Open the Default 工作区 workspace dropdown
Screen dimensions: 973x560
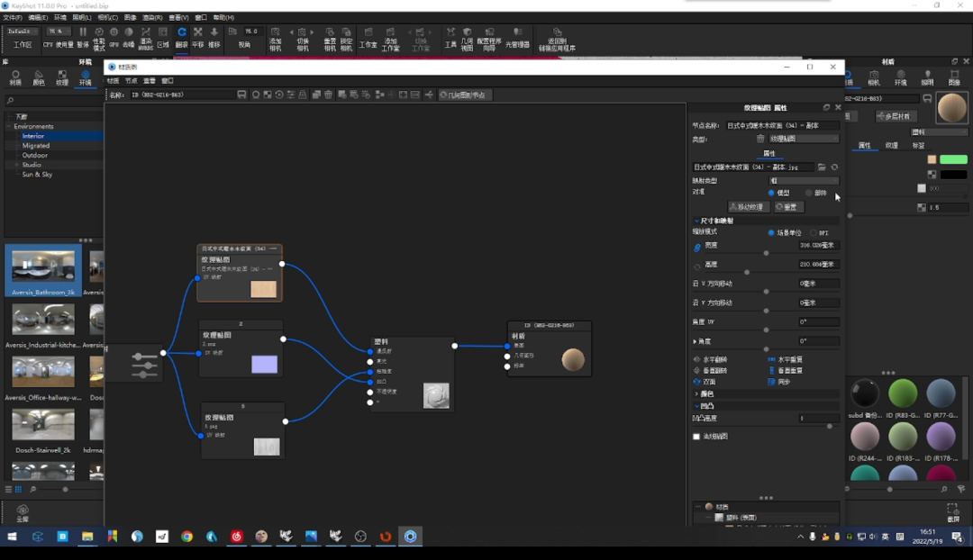pos(23,31)
